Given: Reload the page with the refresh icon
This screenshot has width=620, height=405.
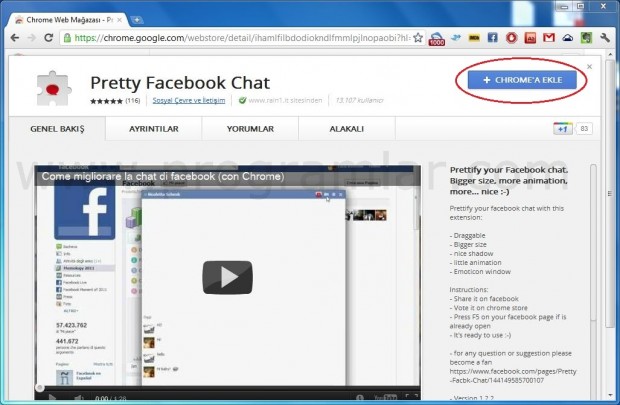Looking at the screenshot, I should tap(49, 38).
